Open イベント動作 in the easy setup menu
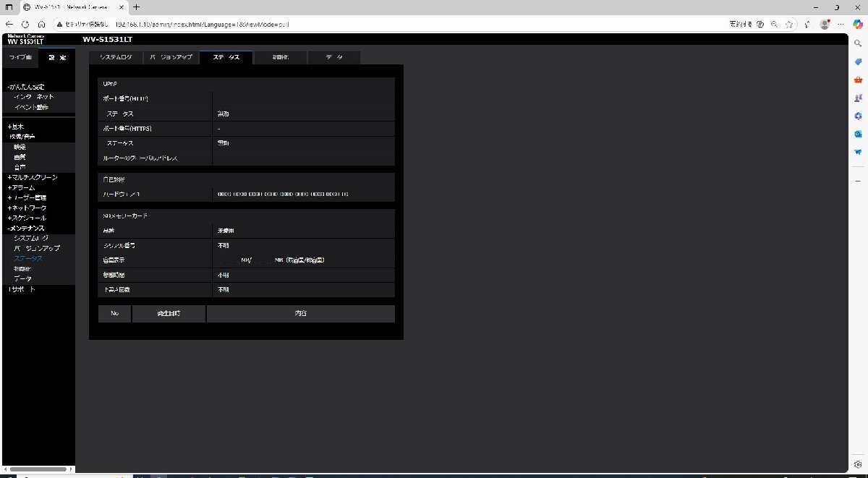Viewport: 868px width, 478px height. 31,107
